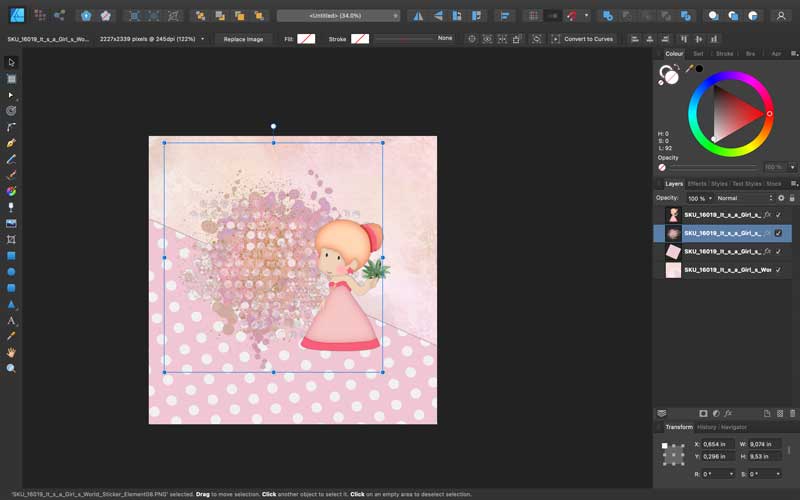This screenshot has width=800, height=500.
Task: Click the Delete Layer trash icon
Action: coord(792,413)
